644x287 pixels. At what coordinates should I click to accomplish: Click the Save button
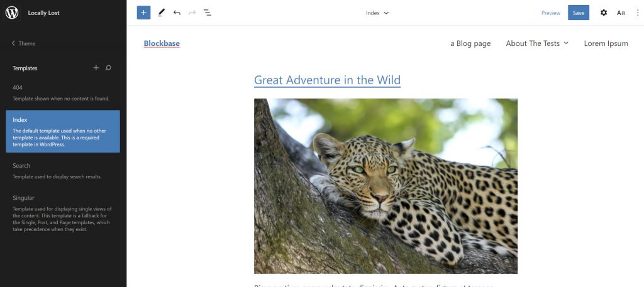(x=578, y=13)
